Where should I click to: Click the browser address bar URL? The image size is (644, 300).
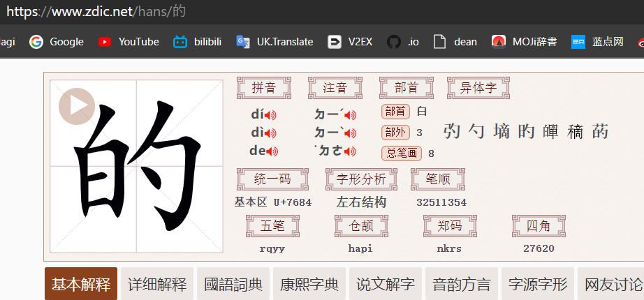pos(96,11)
